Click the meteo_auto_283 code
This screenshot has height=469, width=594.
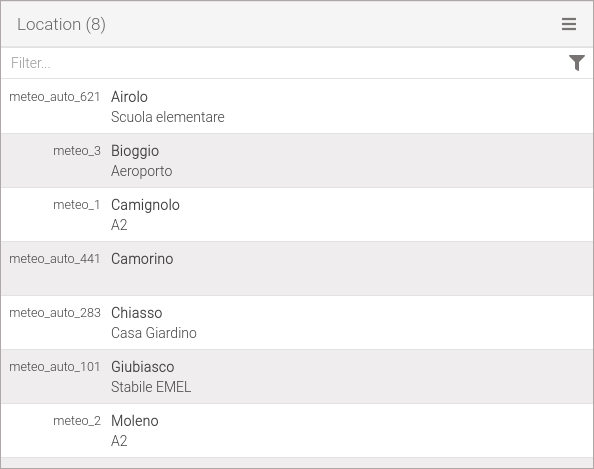click(x=55, y=313)
